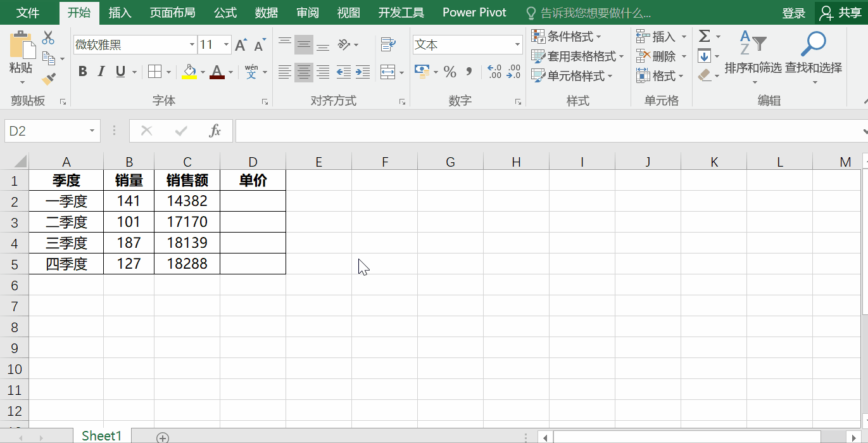Switch to the 页面布局 tab
This screenshot has height=443, width=868.
coord(172,13)
